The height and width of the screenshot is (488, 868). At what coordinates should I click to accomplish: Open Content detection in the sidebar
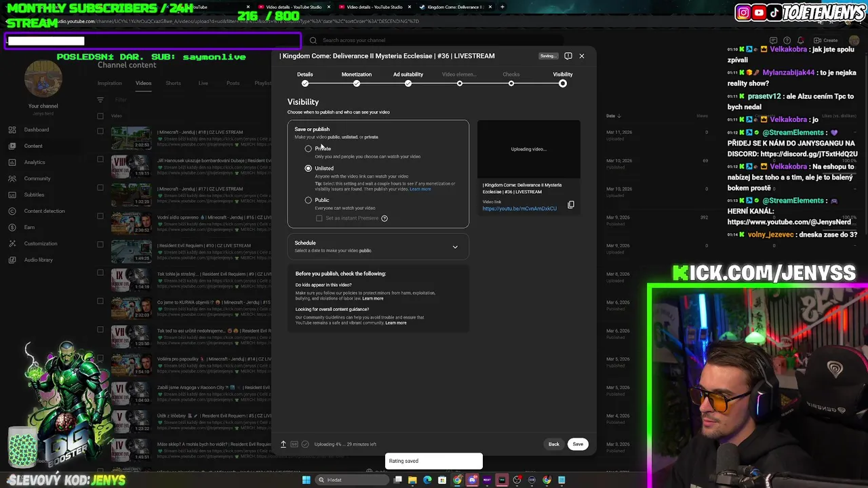point(44,211)
